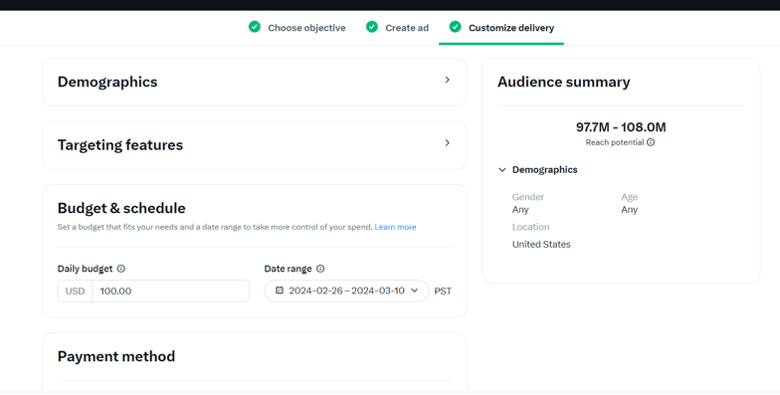780x395 pixels.
Task: Expand the Demographics section chevron
Action: (447, 80)
